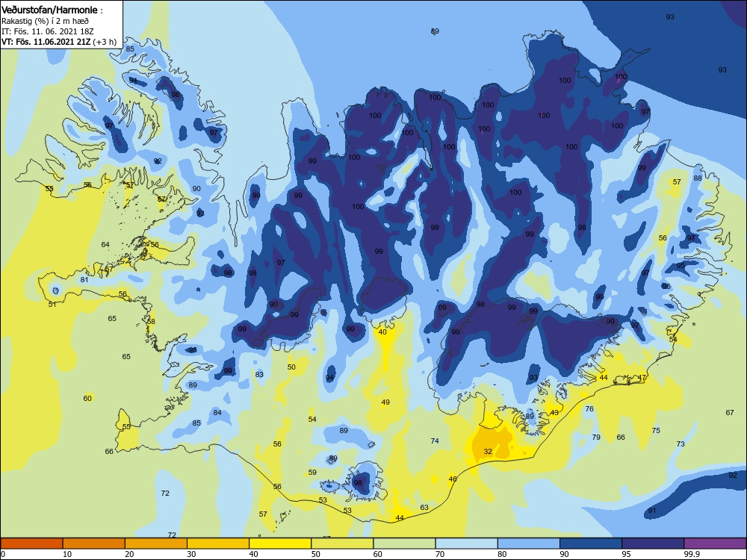Pick the pale green 60–70 legend swatch
747x560 pixels.
click(x=404, y=544)
